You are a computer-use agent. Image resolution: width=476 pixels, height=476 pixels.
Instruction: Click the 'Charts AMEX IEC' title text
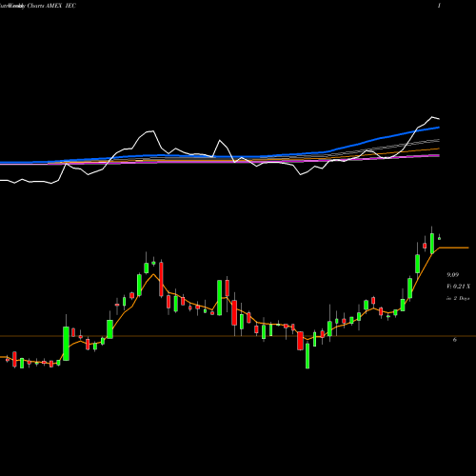51,6
